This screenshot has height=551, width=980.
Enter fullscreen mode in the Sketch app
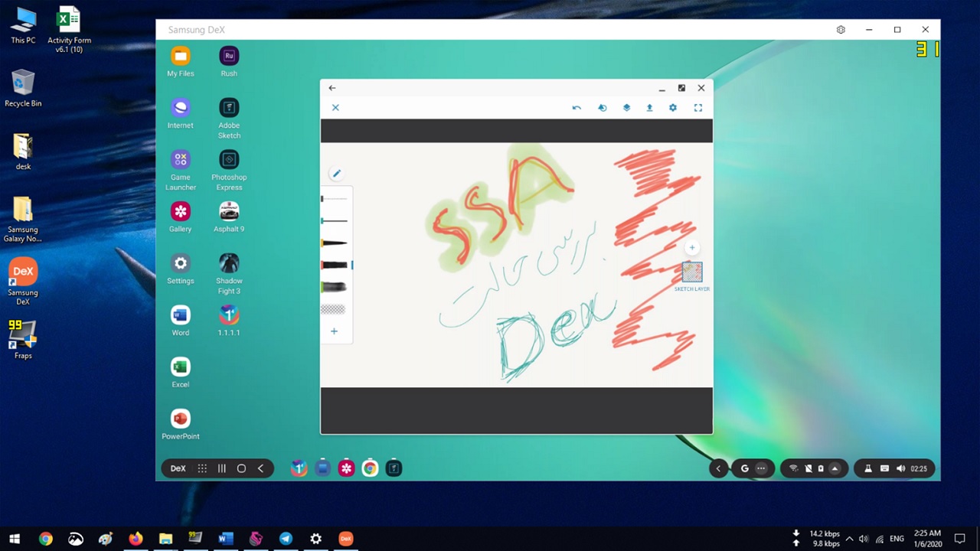698,108
